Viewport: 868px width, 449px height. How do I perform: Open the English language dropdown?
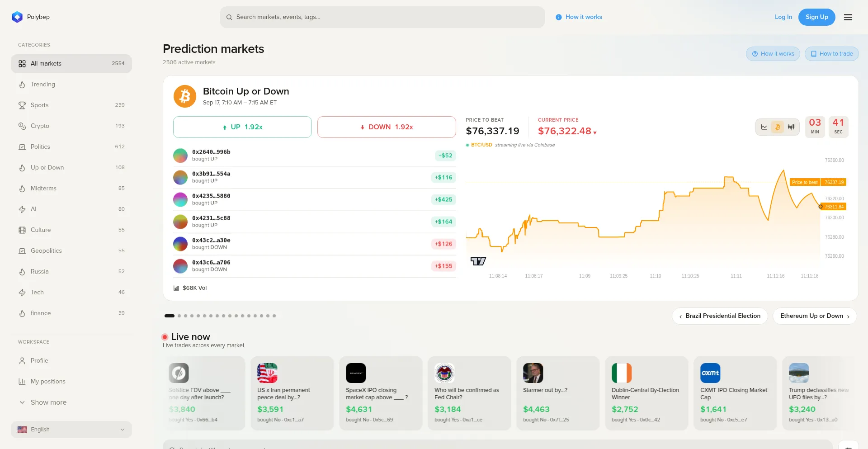click(71, 430)
